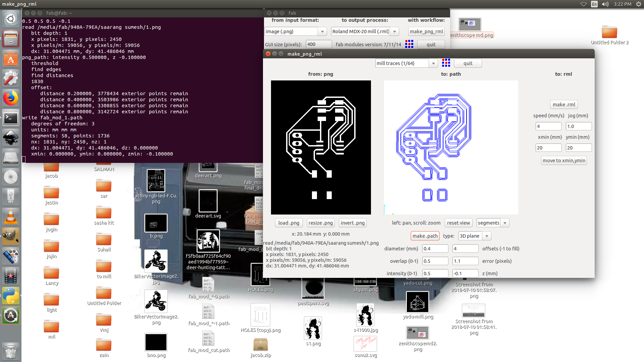Click intensity (0-1) input field
The image size is (644, 362).
[435, 274]
